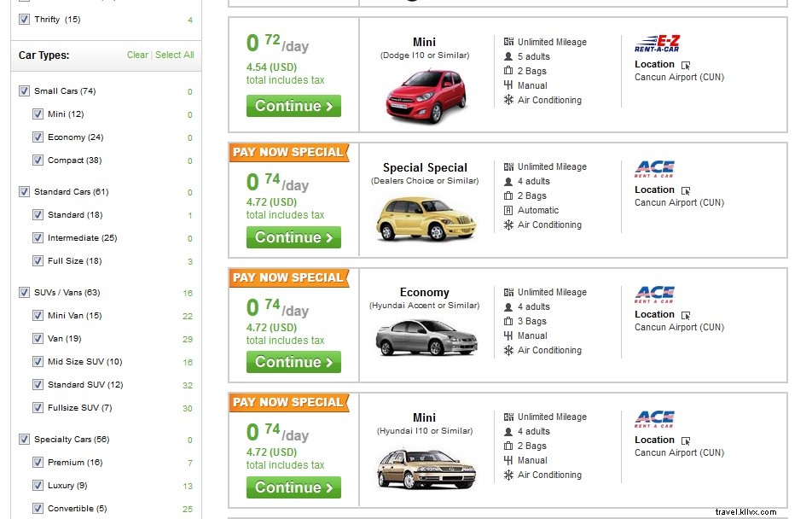Click ACE logo on Special Special listing
Image resolution: width=812 pixels, height=519 pixels.
tap(654, 170)
